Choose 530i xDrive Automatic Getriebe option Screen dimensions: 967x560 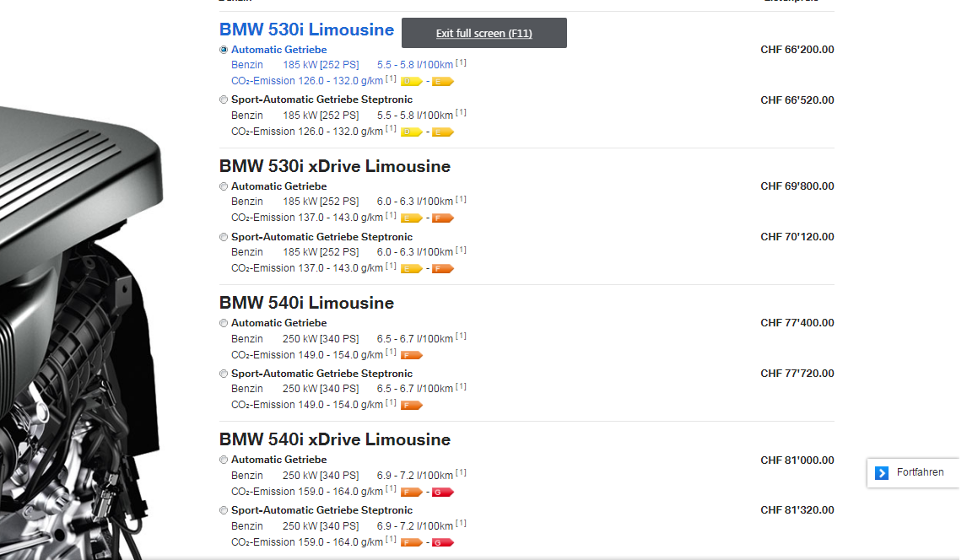coord(224,186)
